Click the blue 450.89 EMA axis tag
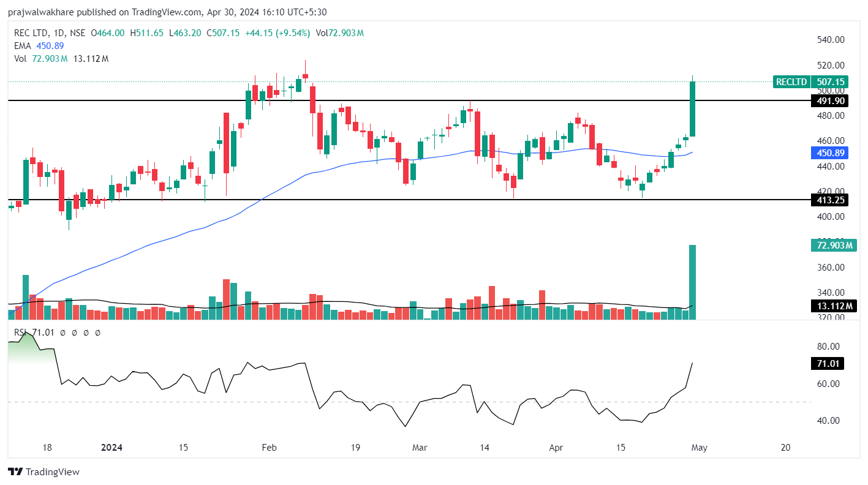Image resolution: width=868 pixels, height=485 pixels. pos(829,153)
